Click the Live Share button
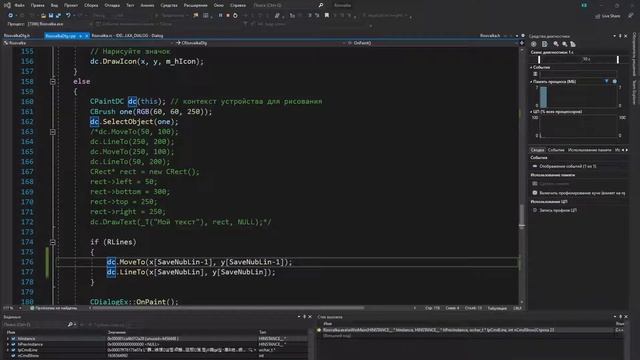Viewport: 640px width, 360px height. point(608,16)
